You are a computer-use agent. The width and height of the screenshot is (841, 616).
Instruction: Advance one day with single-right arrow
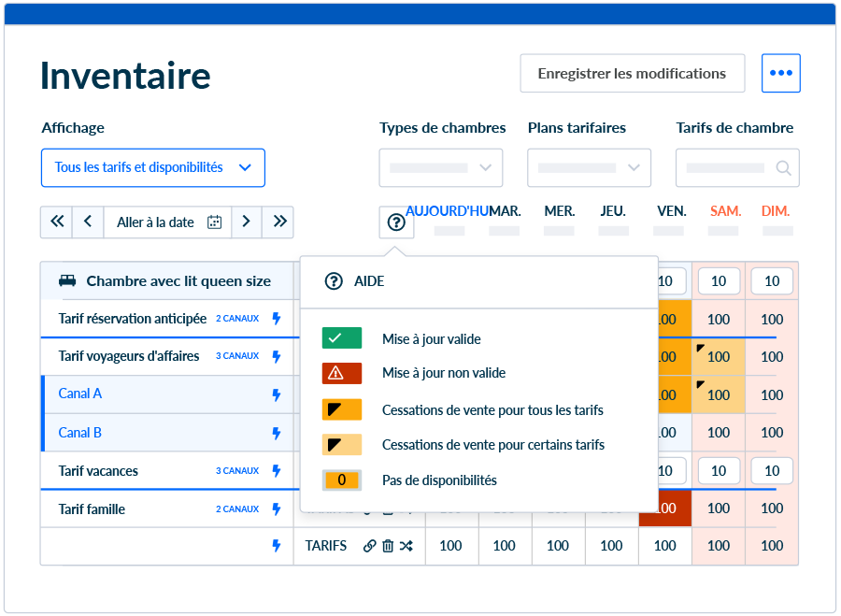click(x=246, y=222)
